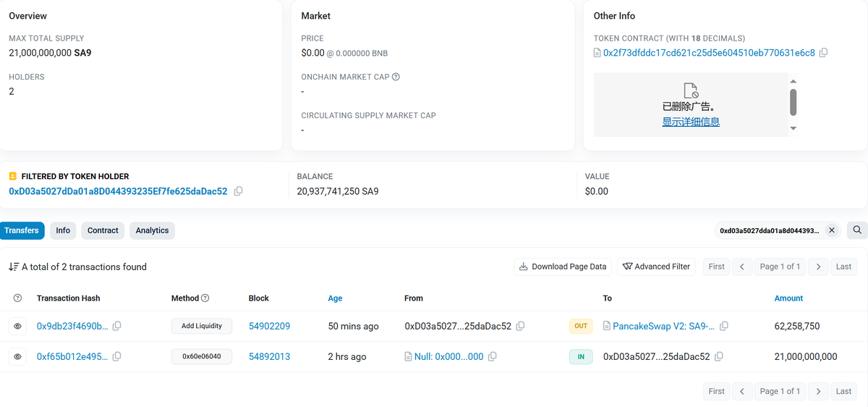Click the amount 21,000,000,000 in table
Viewport: 868px width, 407px height.
point(806,356)
